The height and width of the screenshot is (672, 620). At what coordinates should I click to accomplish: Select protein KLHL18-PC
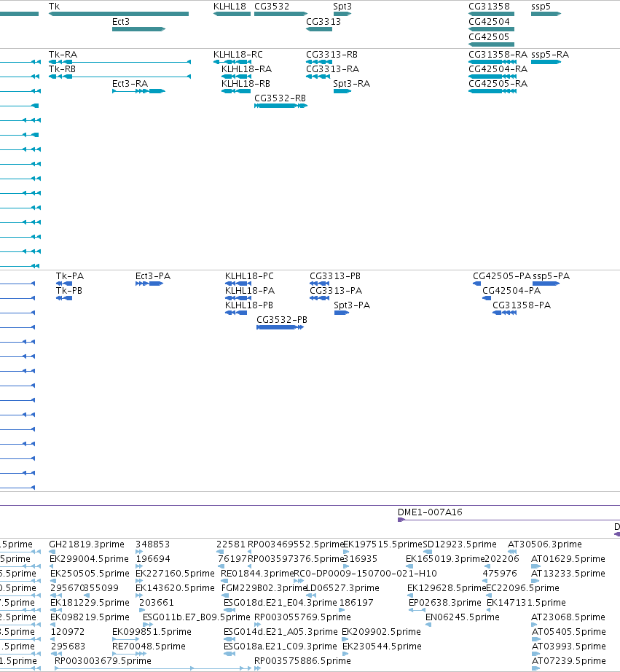click(238, 284)
